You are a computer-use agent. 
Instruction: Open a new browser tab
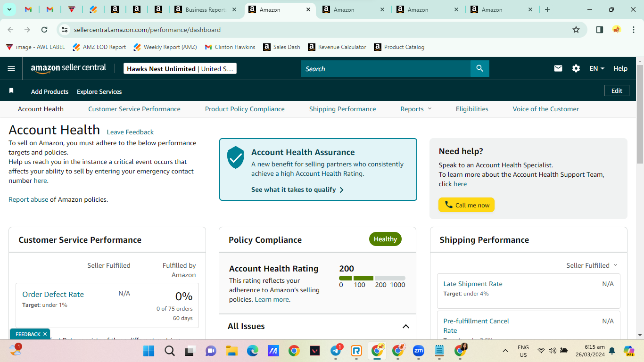547,9
